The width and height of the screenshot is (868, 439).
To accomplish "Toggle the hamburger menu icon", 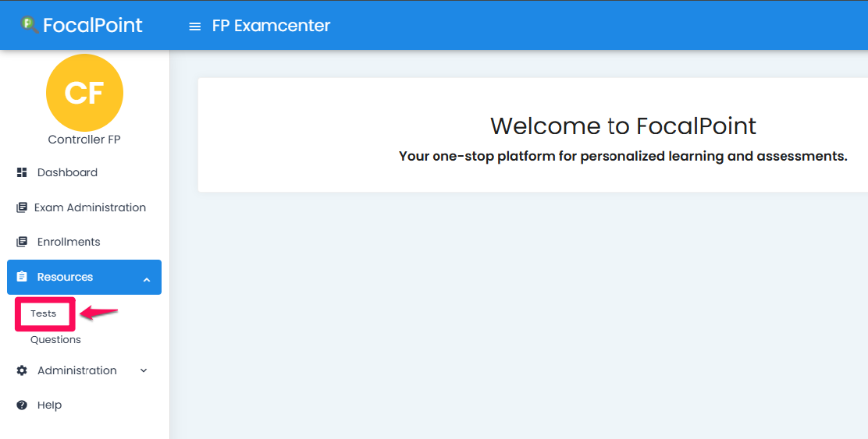I will [195, 27].
